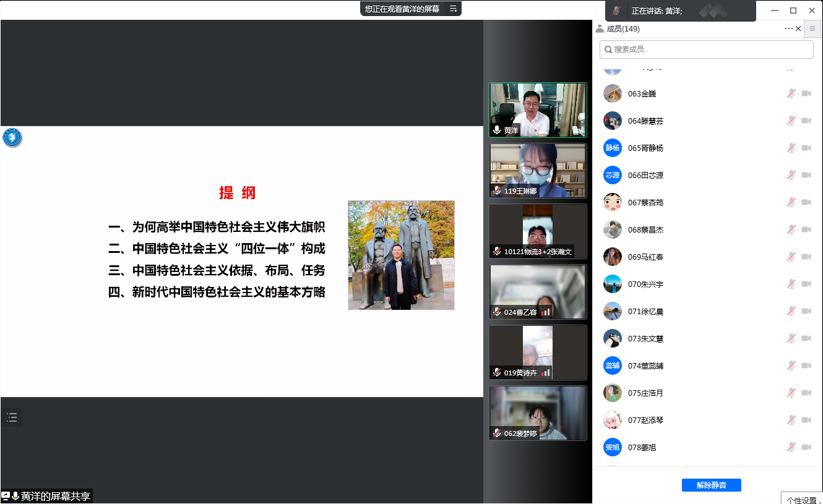The height and width of the screenshot is (504, 823).
Task: Click the muted microphone icon in speaker bar
Action: [x=616, y=11]
